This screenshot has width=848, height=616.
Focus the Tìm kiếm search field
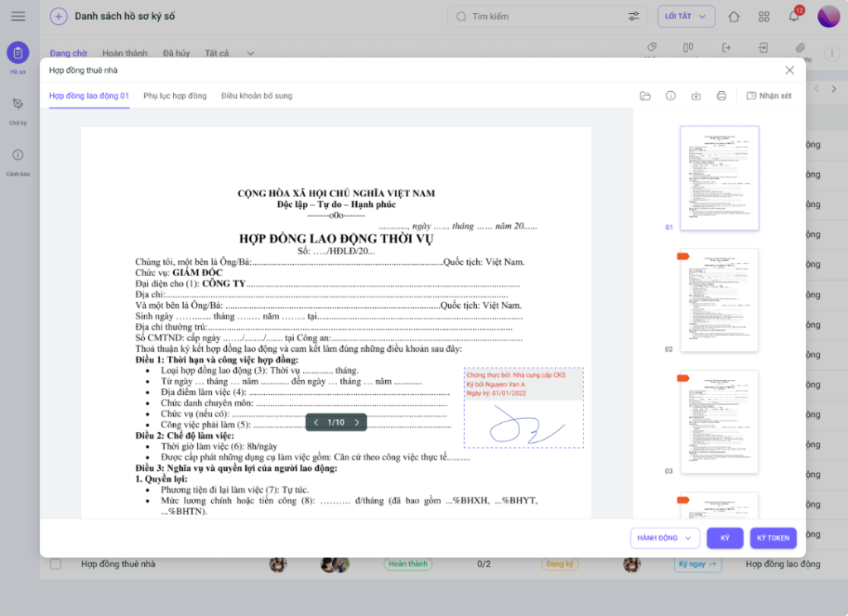547,17
